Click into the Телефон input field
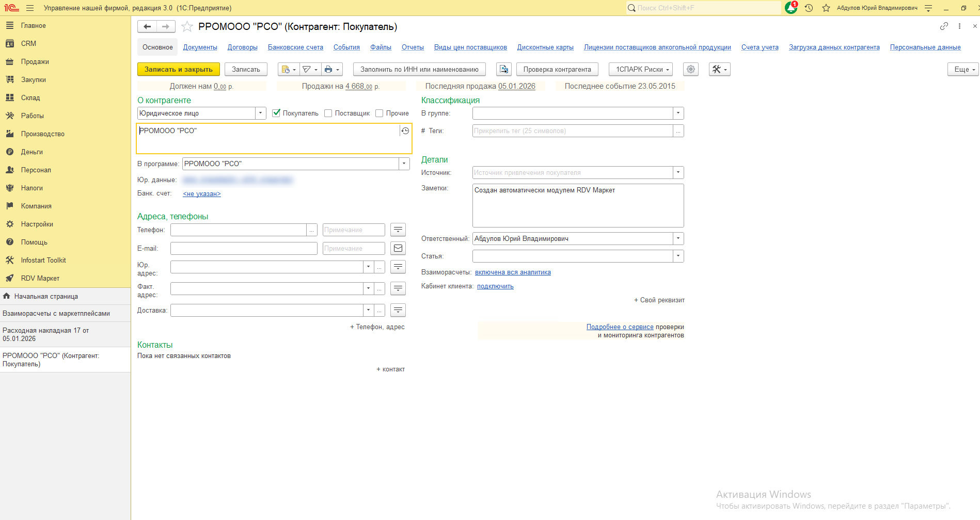980x520 pixels. click(x=238, y=230)
